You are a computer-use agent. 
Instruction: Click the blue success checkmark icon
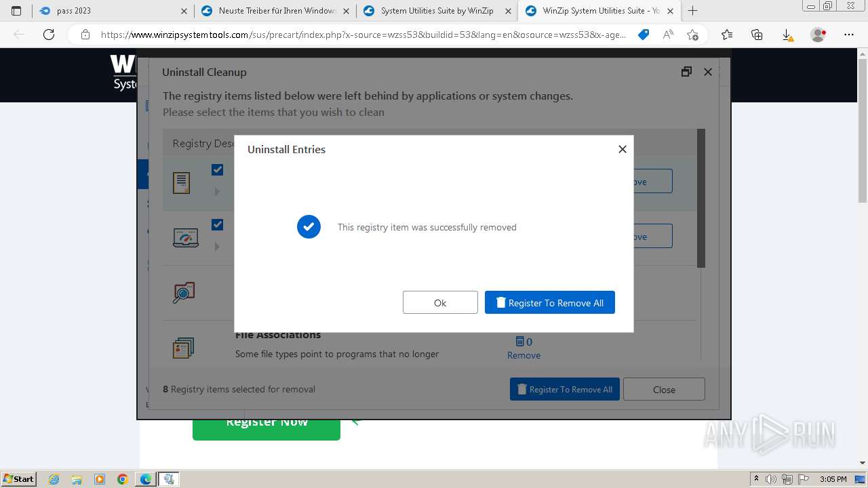click(309, 227)
